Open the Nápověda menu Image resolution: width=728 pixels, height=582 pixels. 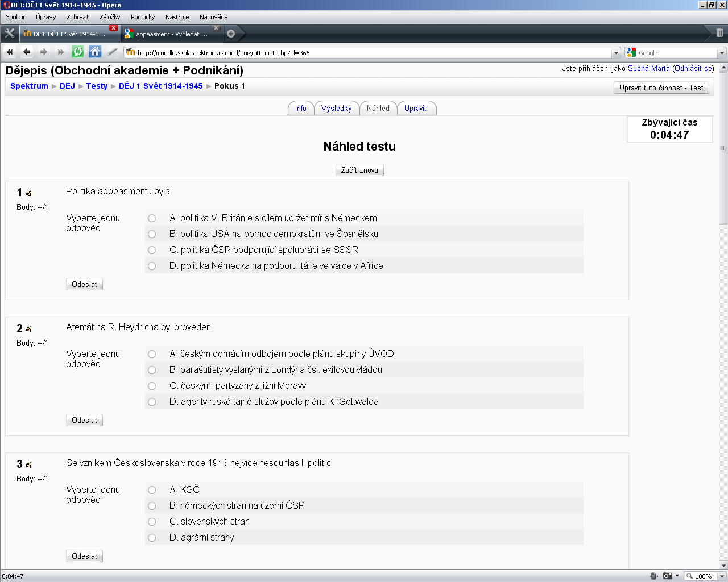coord(213,17)
